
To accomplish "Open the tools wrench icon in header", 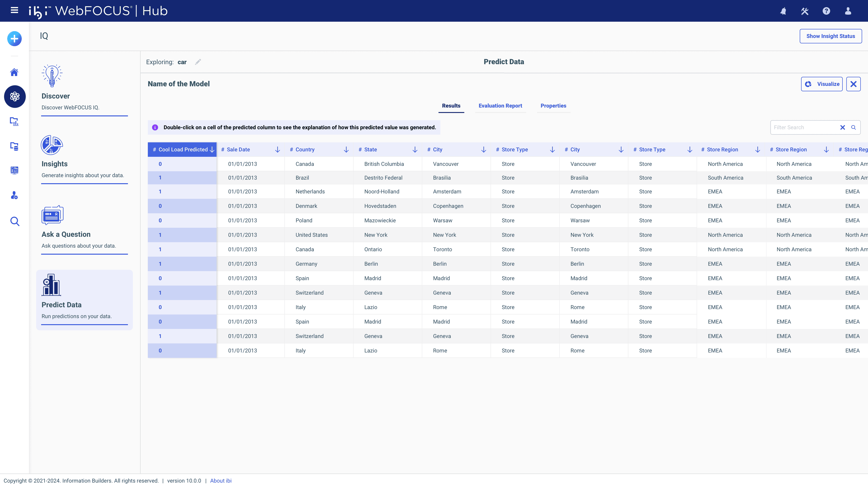I will tap(805, 11).
